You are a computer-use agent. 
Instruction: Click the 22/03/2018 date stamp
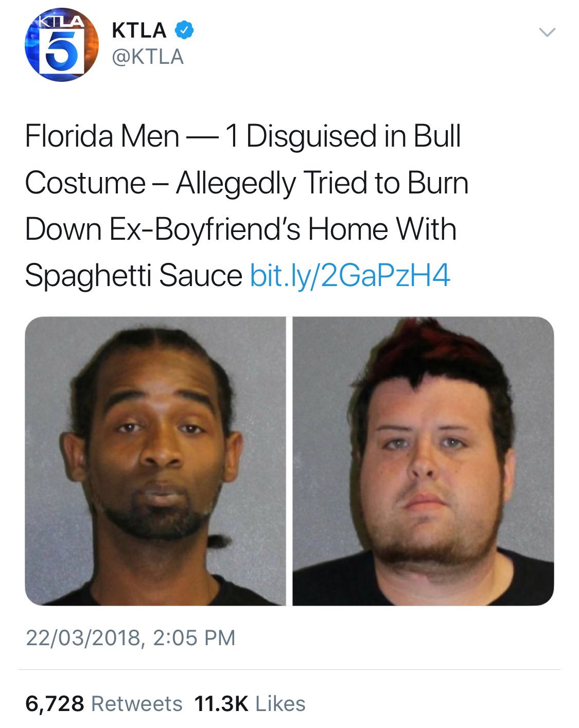(83, 638)
